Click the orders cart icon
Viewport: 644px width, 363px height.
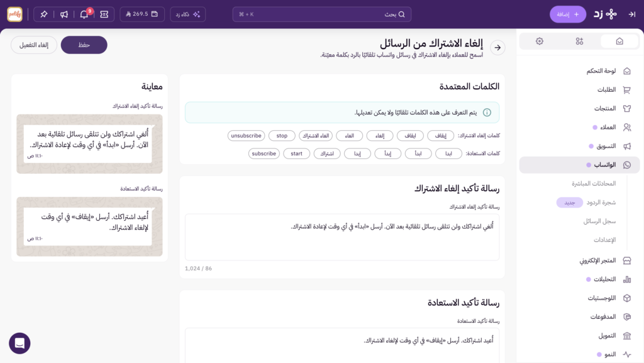coord(627,89)
